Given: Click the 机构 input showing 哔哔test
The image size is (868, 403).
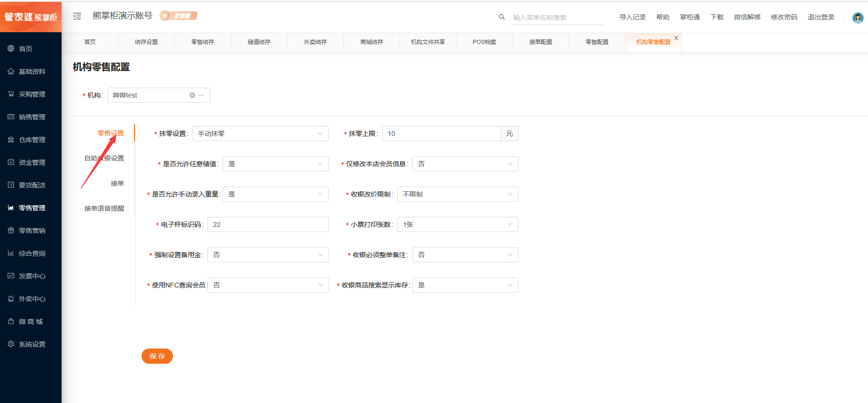Looking at the screenshot, I should [x=159, y=95].
